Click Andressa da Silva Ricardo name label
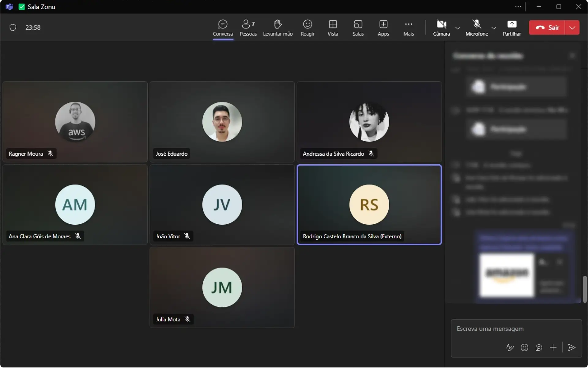The height and width of the screenshot is (368, 588). [333, 154]
